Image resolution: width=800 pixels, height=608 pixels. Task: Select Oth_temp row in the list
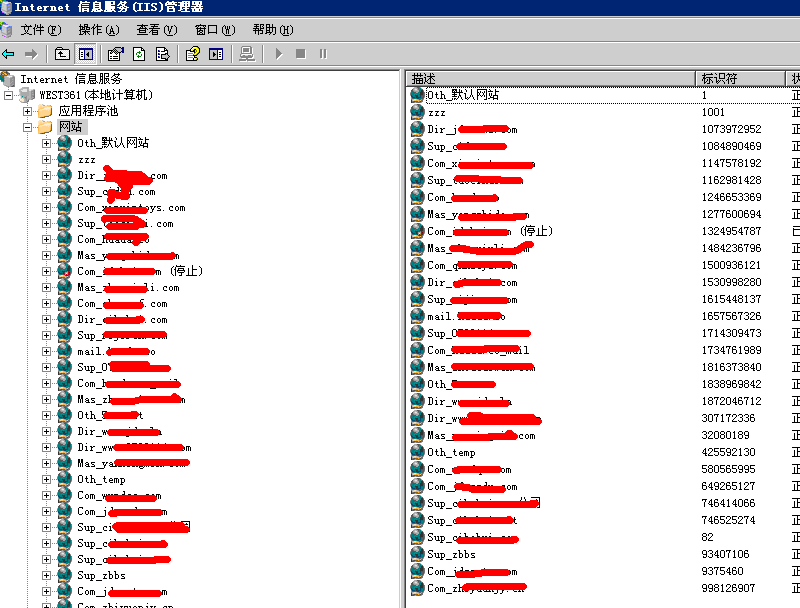coord(451,452)
